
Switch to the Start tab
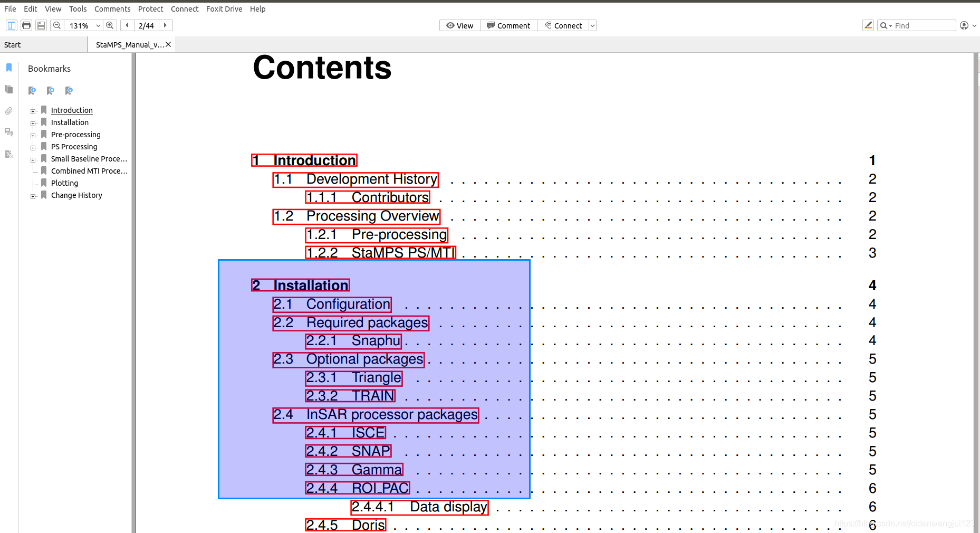coord(44,45)
